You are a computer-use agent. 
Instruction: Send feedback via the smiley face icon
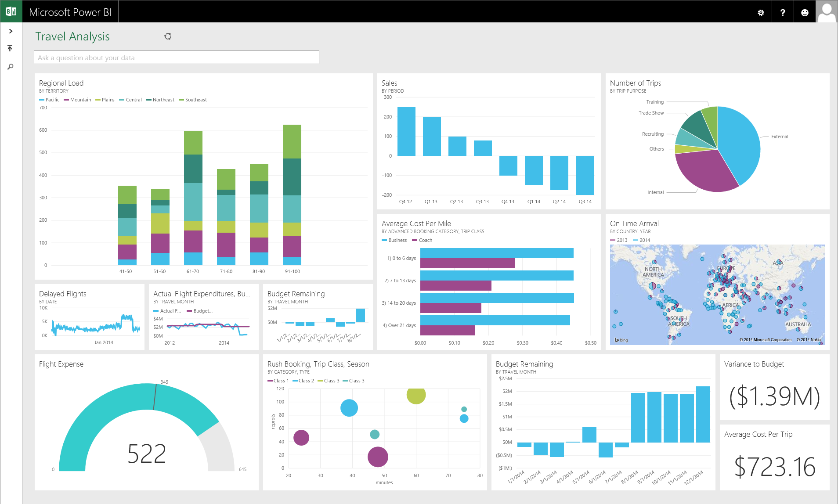(805, 11)
